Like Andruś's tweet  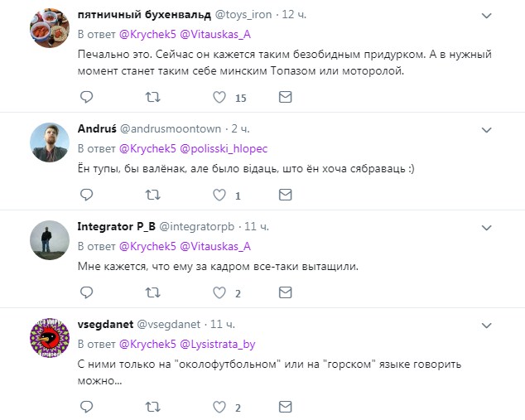click(x=219, y=195)
